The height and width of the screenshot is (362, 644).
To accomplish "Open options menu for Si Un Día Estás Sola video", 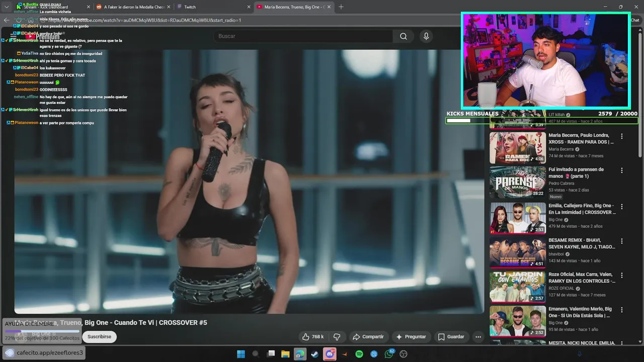I will click(622, 310).
